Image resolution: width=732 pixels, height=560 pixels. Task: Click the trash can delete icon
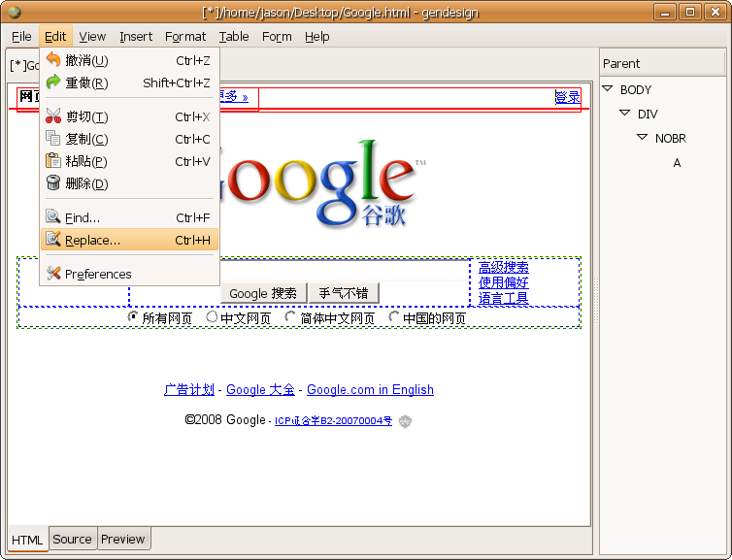tap(53, 182)
